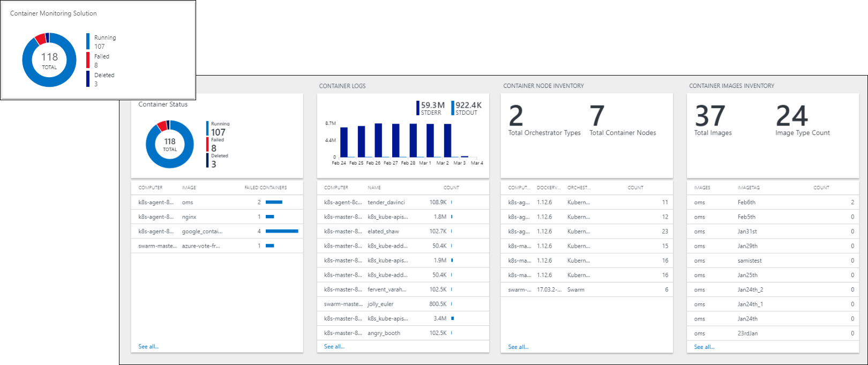Open the tender_davinci log row
This screenshot has width=868, height=365.
point(402,203)
